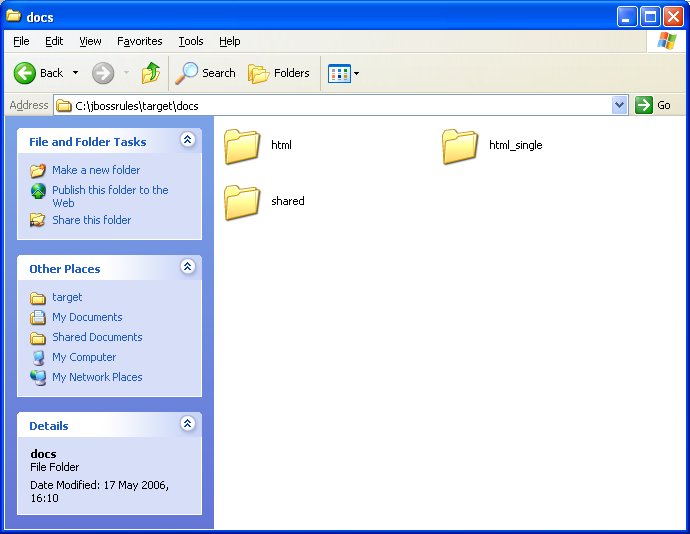Click the grey Forward arrow button

click(x=103, y=73)
